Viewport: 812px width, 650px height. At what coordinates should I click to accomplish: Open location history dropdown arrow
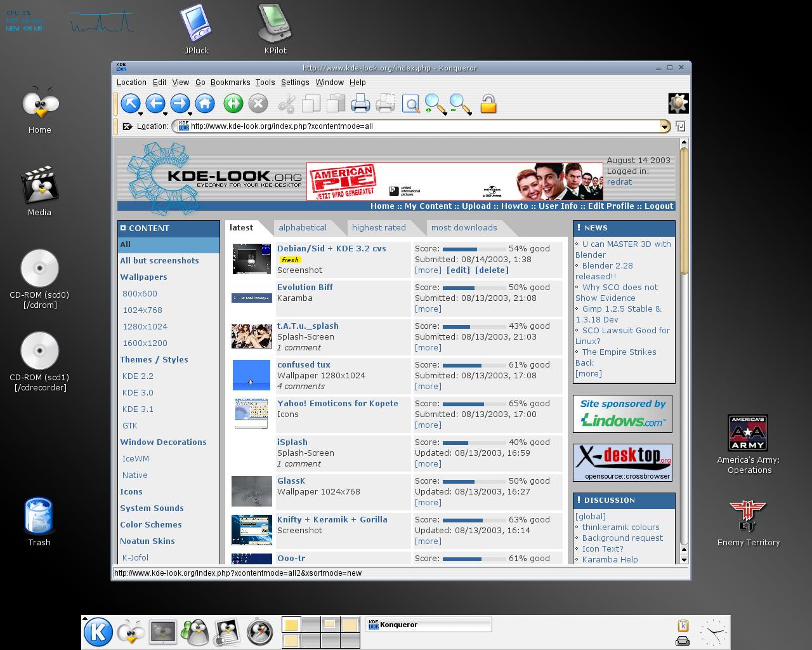(x=664, y=126)
